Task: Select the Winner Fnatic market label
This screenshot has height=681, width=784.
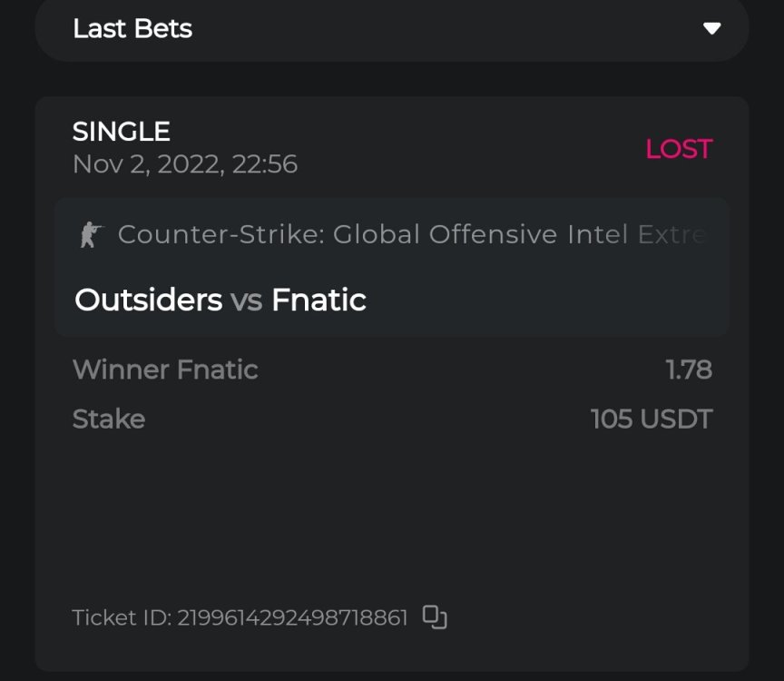Action: [x=165, y=370]
